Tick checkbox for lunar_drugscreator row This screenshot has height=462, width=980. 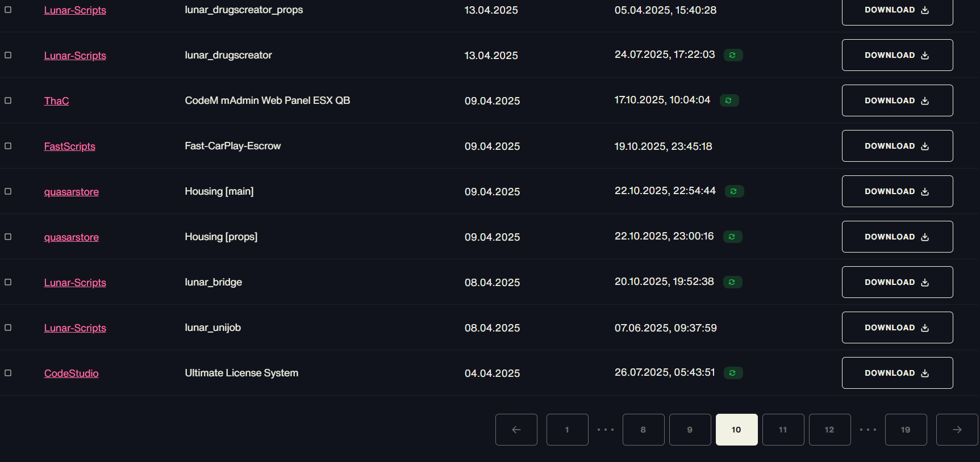tap(8, 55)
